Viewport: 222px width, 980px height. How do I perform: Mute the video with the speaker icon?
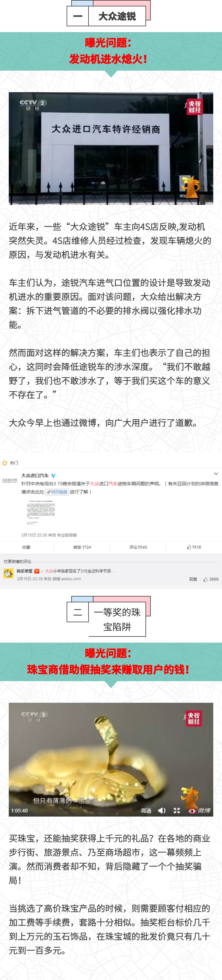click(162, 810)
